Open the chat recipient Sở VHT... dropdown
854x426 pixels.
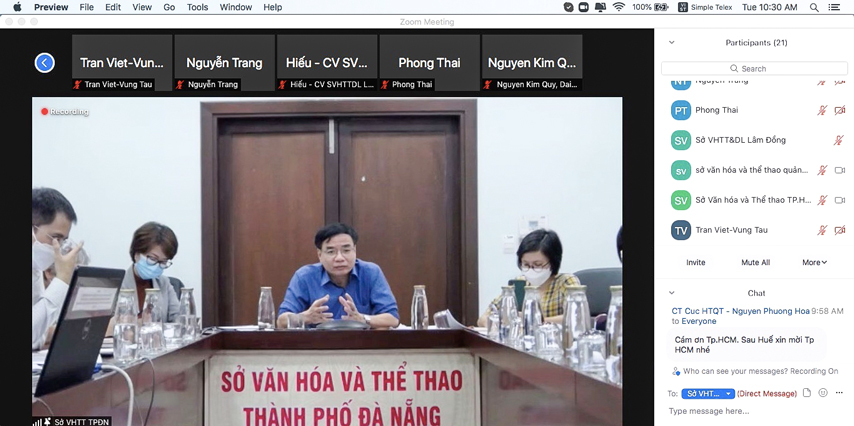click(708, 393)
